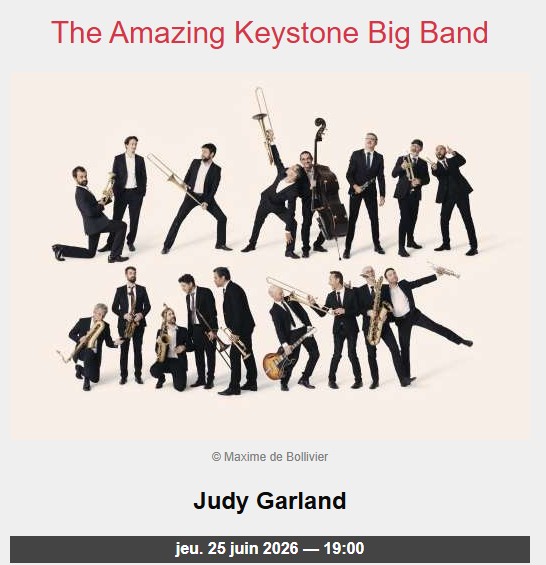Click the large tenor saxophone bottom right
This screenshot has height=565, width=546.
coord(377,312)
